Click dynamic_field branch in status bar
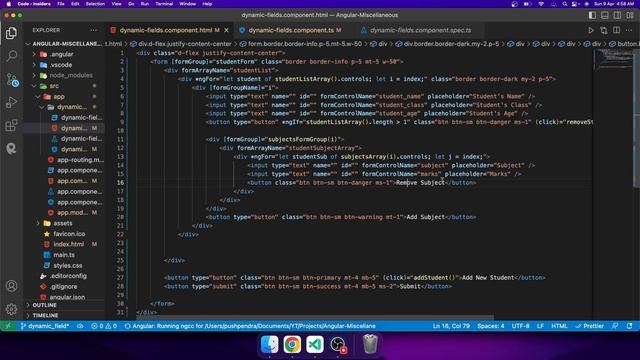The width and height of the screenshot is (640, 360). pos(44,326)
